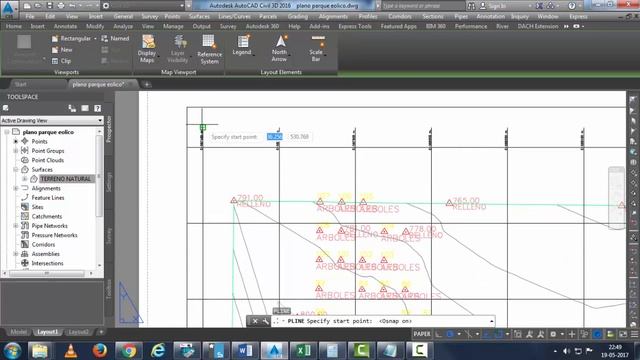Screen dimensions: 640x360
Task: Add a new drawing tab with plus button
Action: click(147, 84)
